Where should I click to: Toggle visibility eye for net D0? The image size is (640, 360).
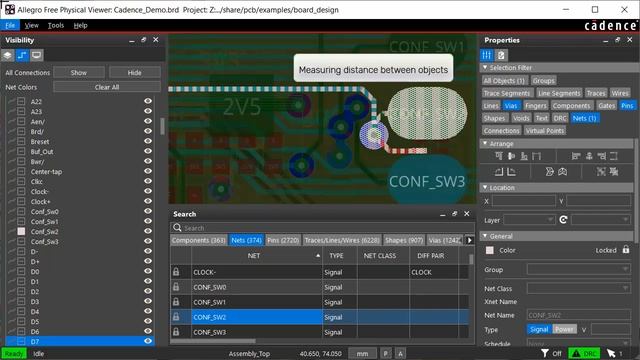148,271
